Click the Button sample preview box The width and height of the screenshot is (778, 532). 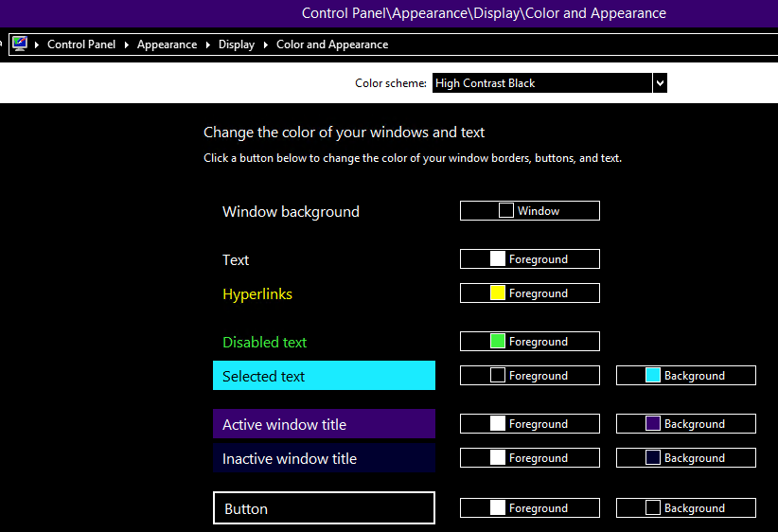pyautogui.click(x=324, y=507)
